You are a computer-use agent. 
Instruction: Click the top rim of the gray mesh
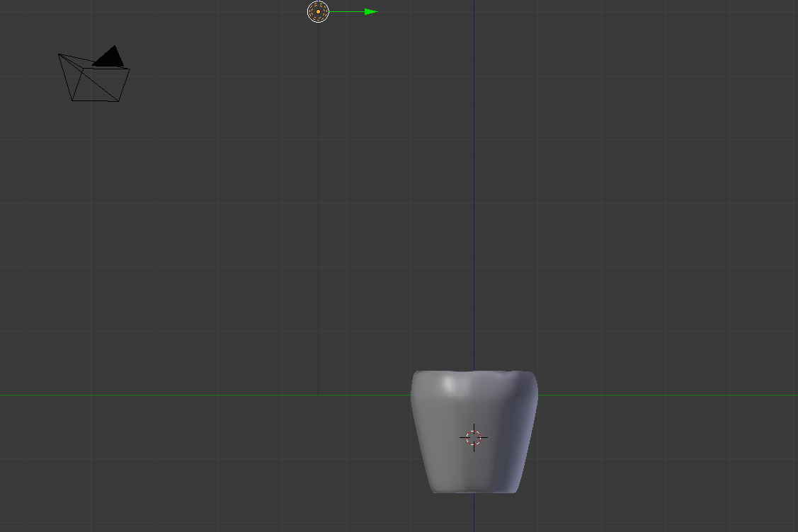coord(474,371)
